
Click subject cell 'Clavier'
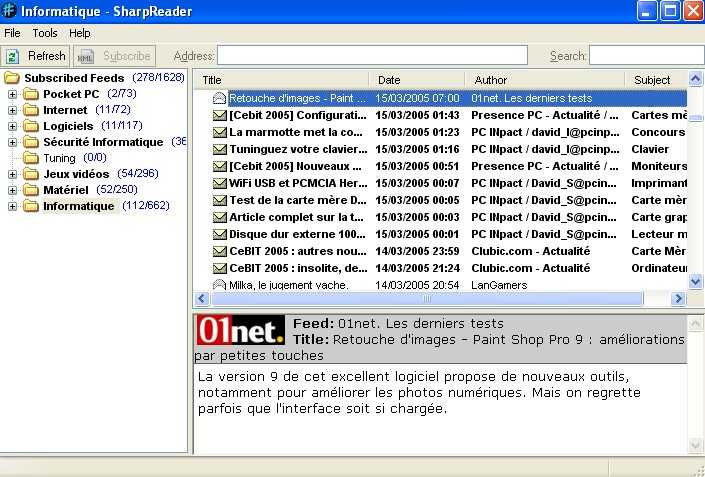click(650, 149)
